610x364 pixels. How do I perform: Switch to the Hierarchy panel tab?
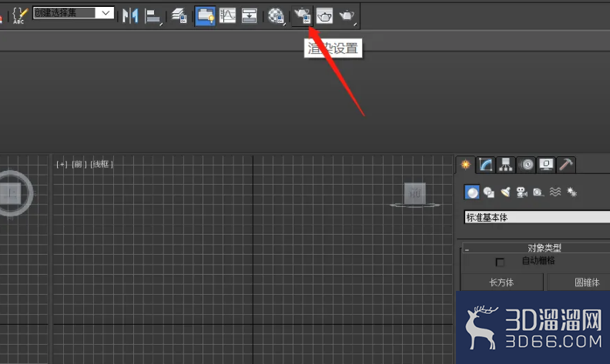pyautogui.click(x=506, y=165)
